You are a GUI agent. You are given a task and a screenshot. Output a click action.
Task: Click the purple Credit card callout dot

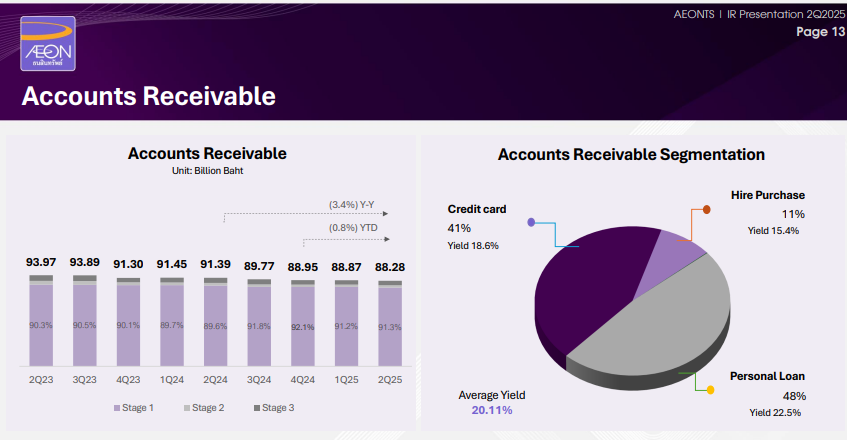tap(532, 222)
